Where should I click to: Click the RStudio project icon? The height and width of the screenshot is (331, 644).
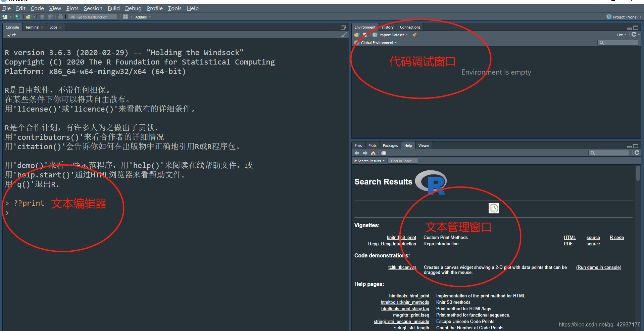coord(609,17)
